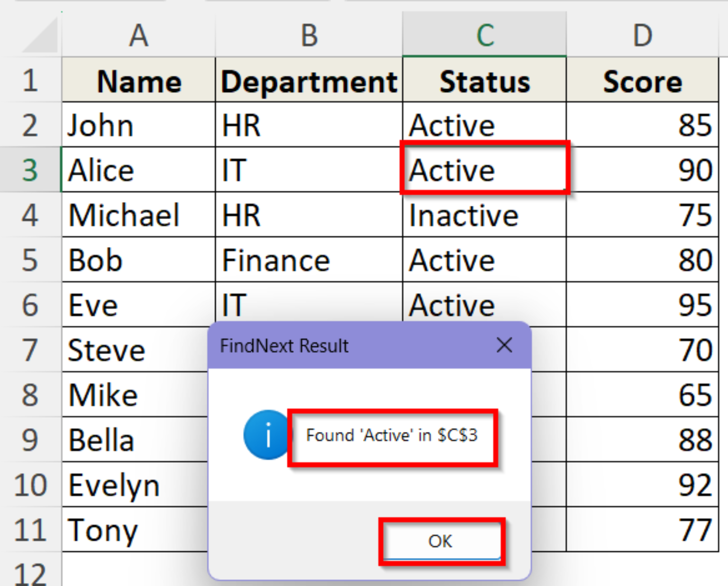Select row 7 header
This screenshot has width=728, height=586.
tap(31, 350)
